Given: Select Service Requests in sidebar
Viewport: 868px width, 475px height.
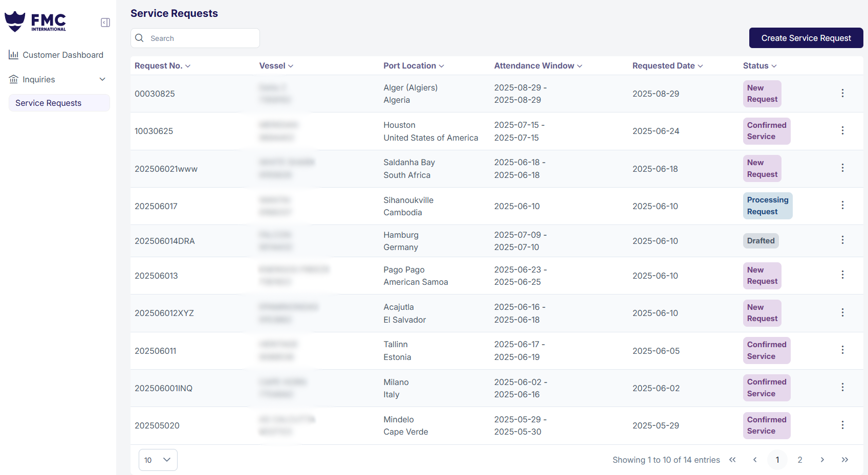Looking at the screenshot, I should (49, 103).
